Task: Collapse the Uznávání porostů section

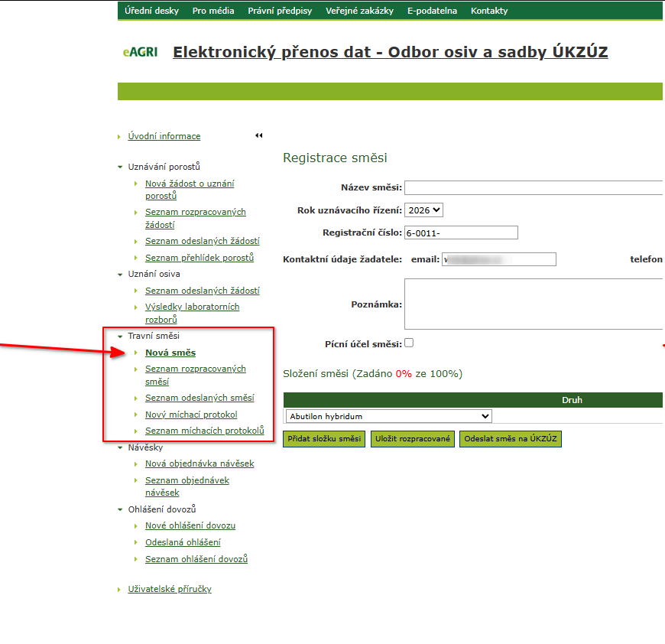Action: point(119,167)
